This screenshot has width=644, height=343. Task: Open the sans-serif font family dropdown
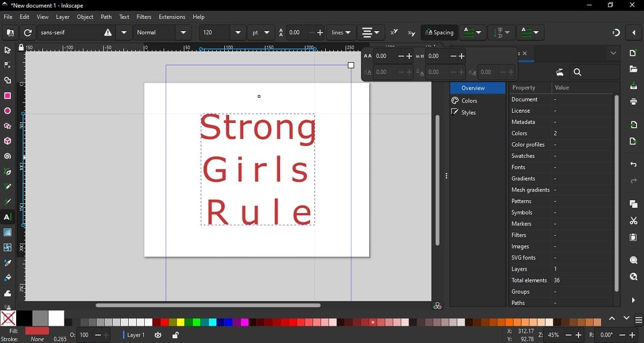123,32
